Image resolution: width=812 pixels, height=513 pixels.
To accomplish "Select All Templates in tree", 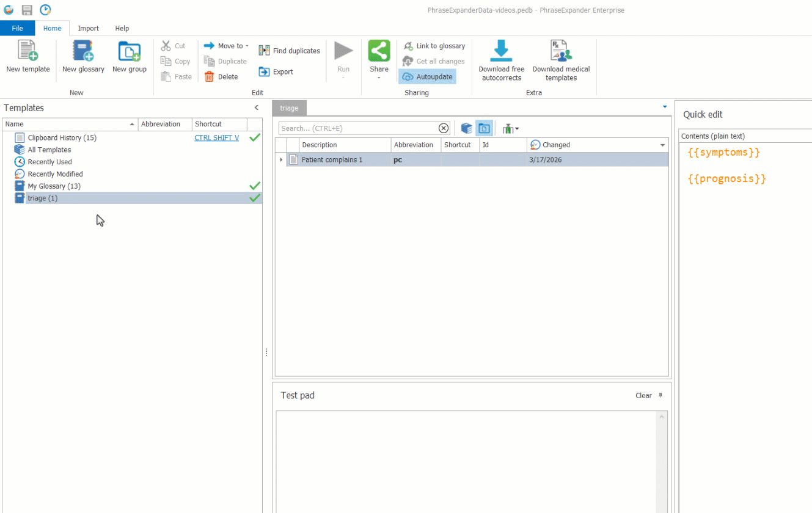I will (49, 150).
